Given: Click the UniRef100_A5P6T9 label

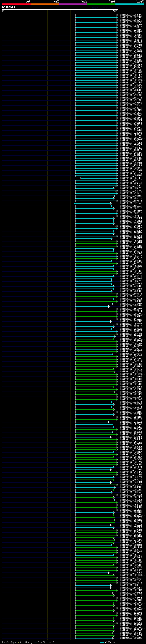Looking at the screenshot, I should (x=131, y=216).
